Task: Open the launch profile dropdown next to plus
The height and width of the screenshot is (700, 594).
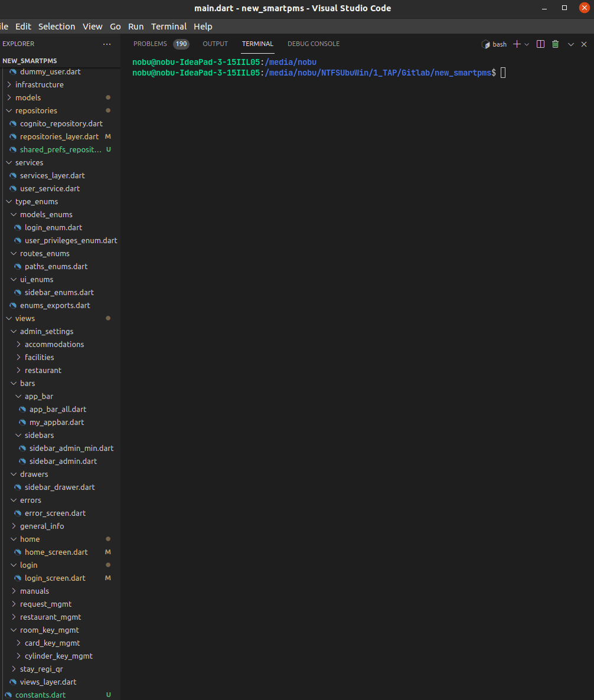Action: (527, 44)
